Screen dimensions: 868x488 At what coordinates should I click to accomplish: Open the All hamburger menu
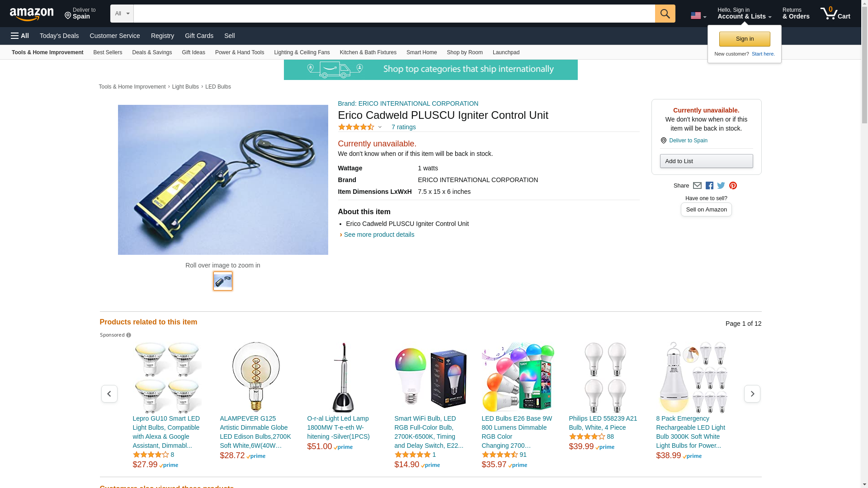click(x=20, y=36)
